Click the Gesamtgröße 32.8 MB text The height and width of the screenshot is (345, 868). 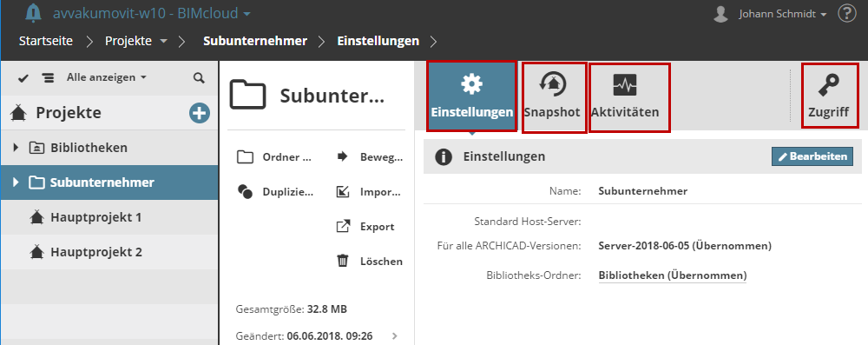coord(291,309)
